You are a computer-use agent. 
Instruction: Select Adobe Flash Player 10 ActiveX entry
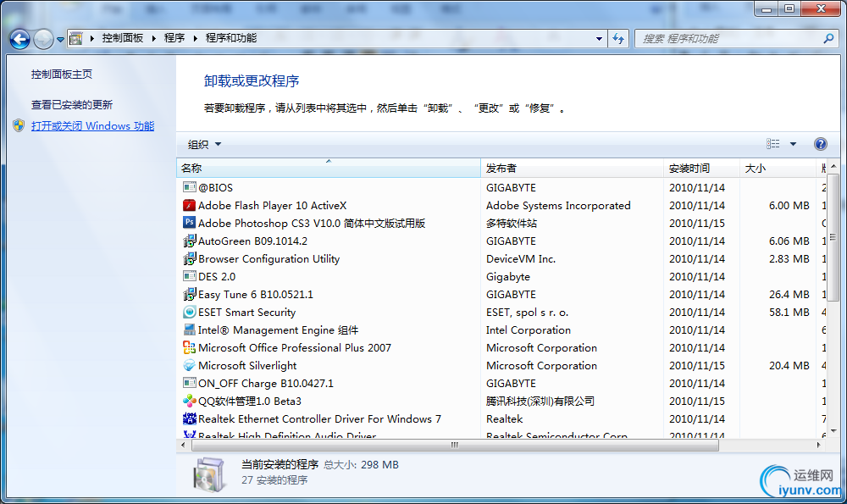click(272, 205)
